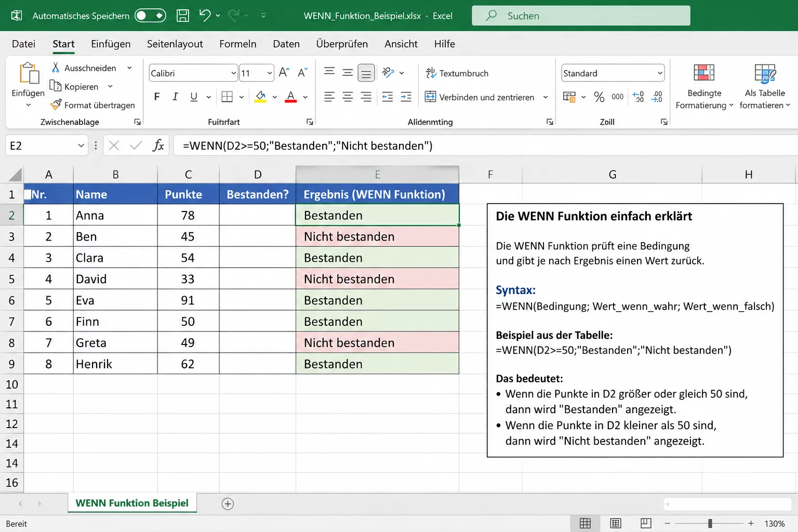Click the Undo arrow icon
The image size is (798, 532).
(x=205, y=16)
